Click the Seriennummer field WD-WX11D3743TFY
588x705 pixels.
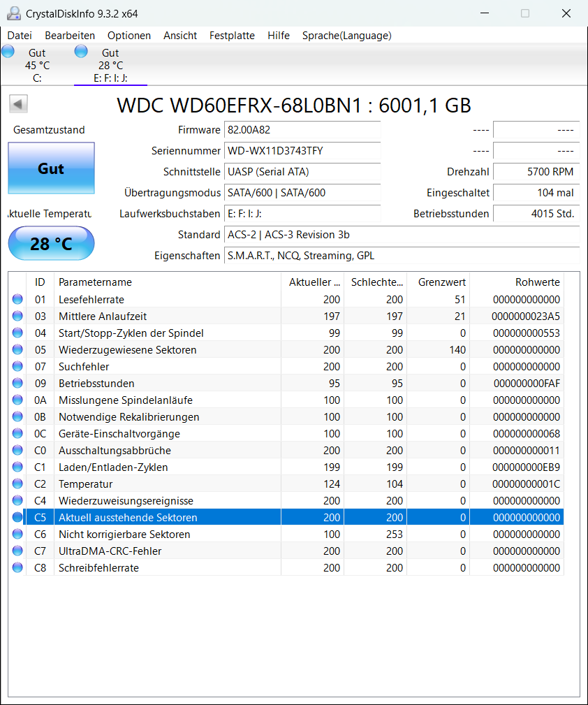302,151
